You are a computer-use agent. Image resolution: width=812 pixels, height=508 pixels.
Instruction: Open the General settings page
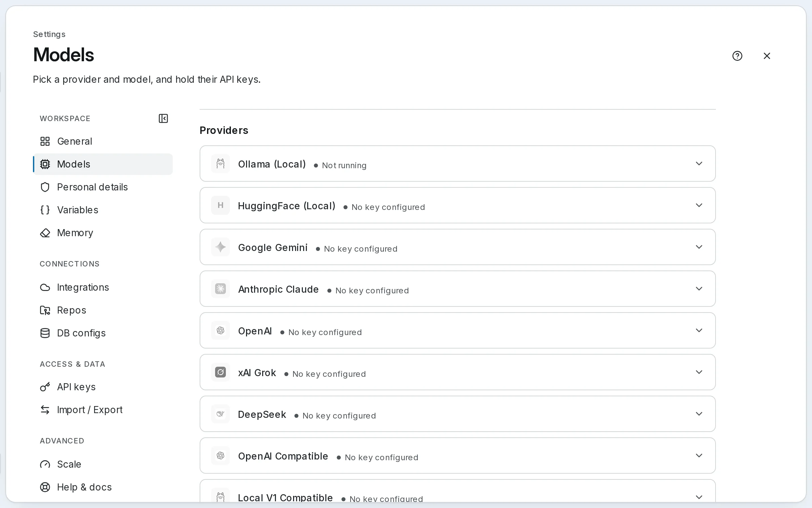(x=103, y=141)
